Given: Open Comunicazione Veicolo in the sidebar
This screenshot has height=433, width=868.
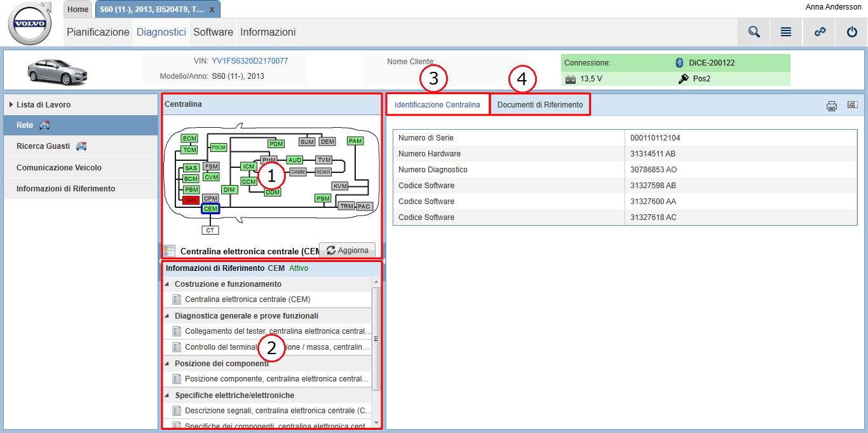Looking at the screenshot, I should [80, 168].
